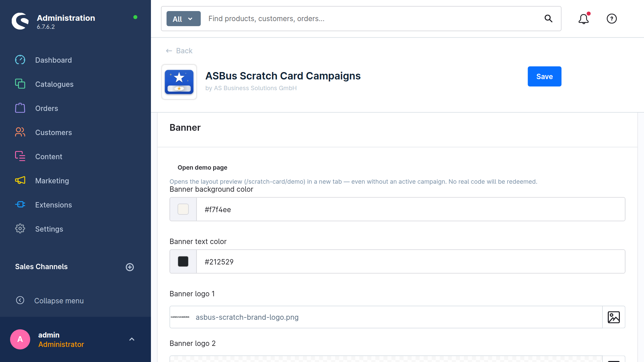
Task: Click the Shopware logo icon
Action: point(20,21)
